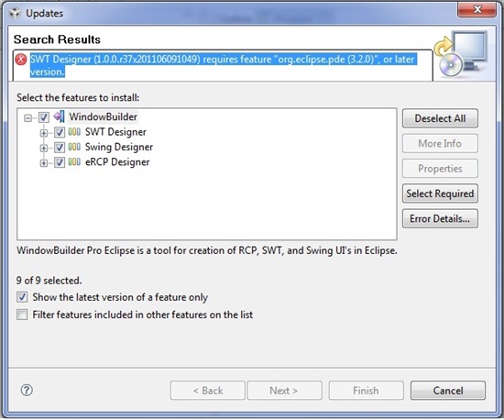Viewport: 504px width, 420px height.
Task: Expand the SWT Designer node
Action: (x=43, y=133)
